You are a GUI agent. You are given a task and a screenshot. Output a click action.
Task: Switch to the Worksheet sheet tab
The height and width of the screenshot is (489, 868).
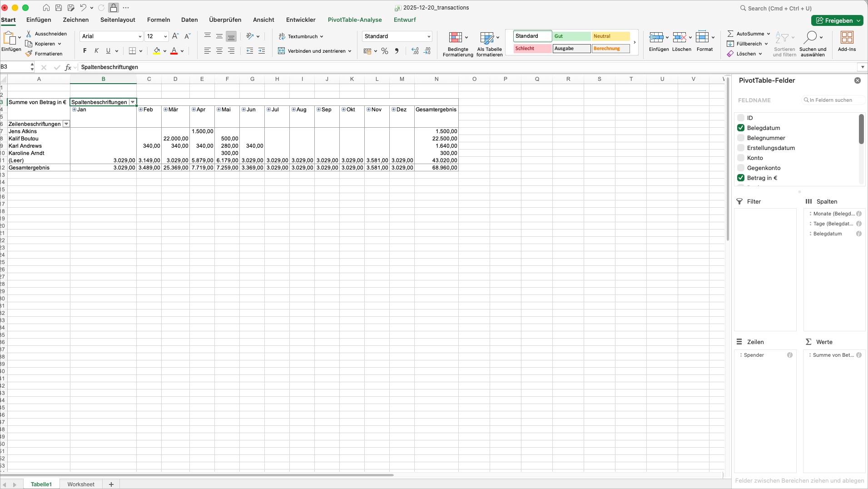pos(81,484)
